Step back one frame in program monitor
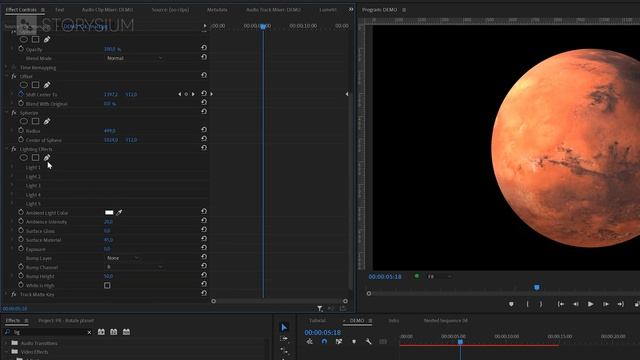This screenshot has height=360, width=640. 576,304
